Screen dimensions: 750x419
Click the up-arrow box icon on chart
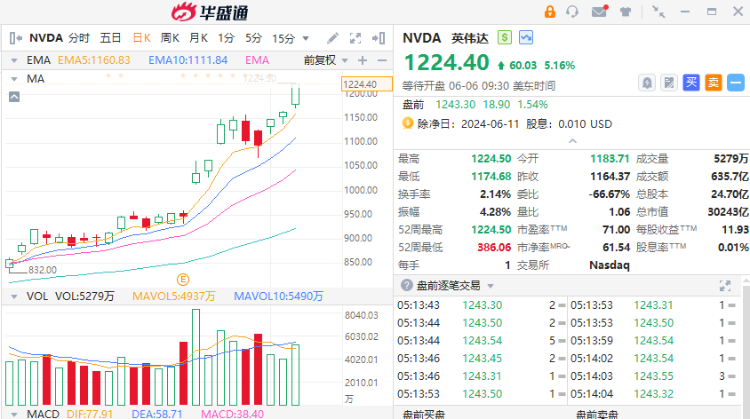click(14, 97)
